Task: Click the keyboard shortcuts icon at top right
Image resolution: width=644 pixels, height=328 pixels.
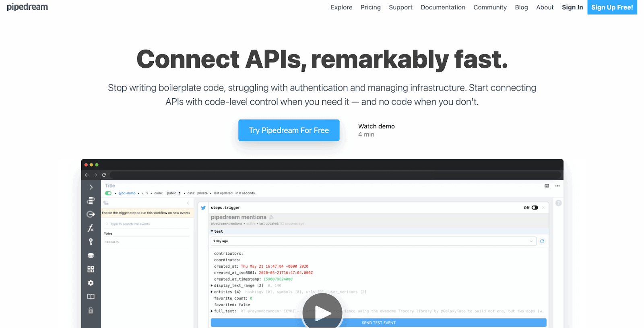Action: click(547, 186)
